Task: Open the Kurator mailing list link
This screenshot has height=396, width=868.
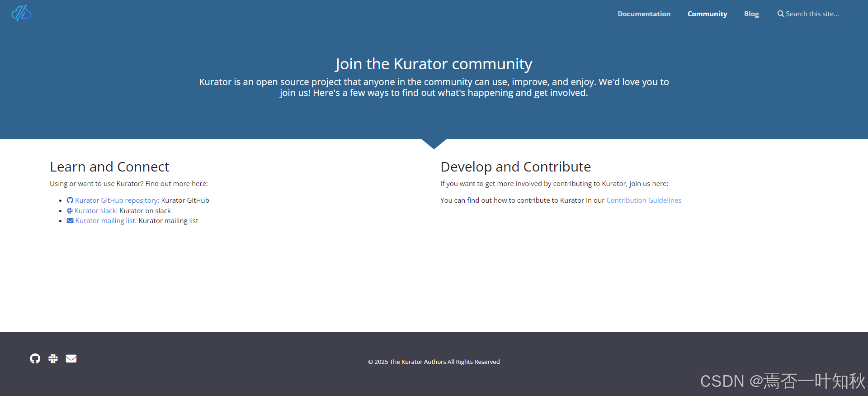Action: coord(106,221)
